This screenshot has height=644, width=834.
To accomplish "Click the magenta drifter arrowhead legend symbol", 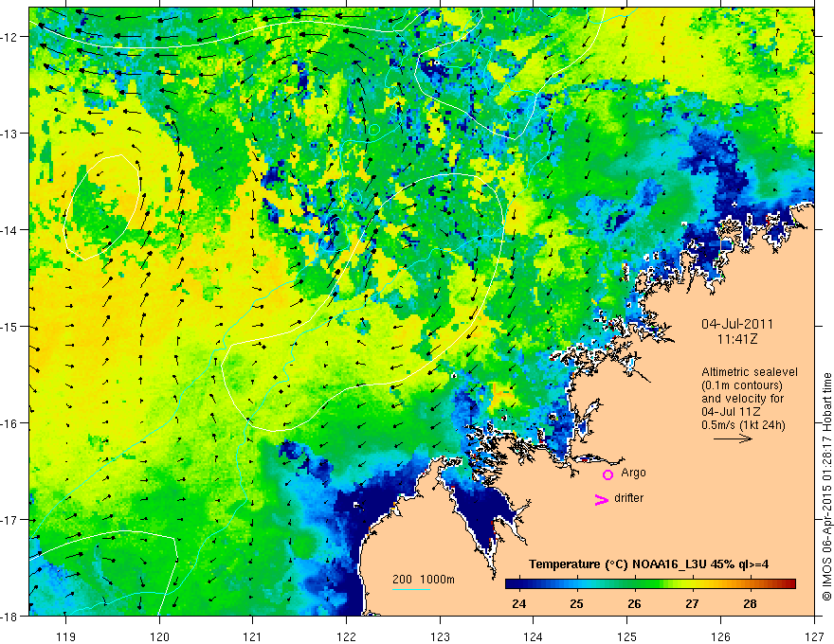I will click(601, 499).
